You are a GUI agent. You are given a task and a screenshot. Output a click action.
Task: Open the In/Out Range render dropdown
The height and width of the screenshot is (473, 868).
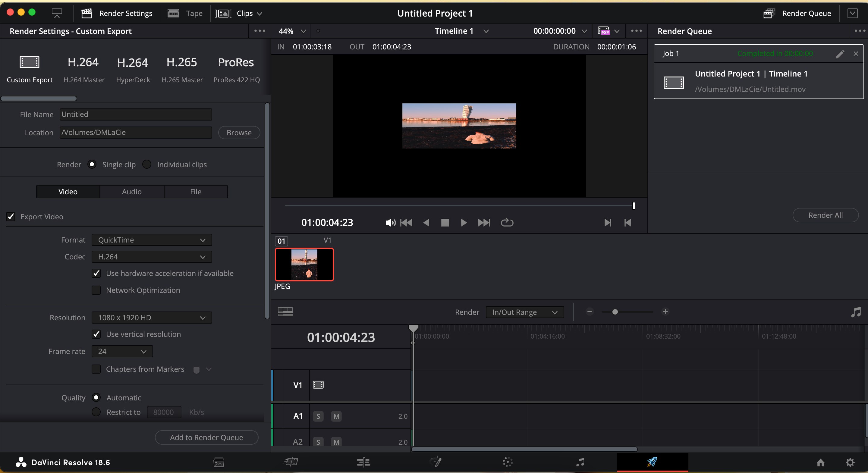[524, 312]
